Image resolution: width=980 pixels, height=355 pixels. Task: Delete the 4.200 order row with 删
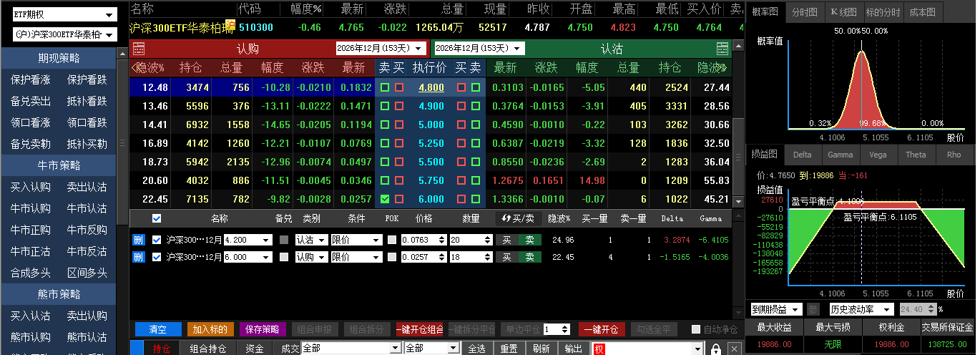139,240
